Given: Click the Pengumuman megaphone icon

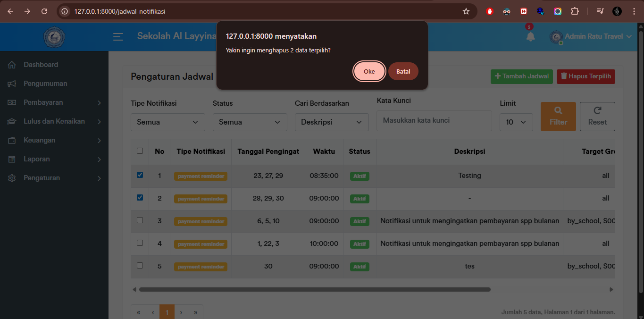Looking at the screenshot, I should tap(12, 83).
